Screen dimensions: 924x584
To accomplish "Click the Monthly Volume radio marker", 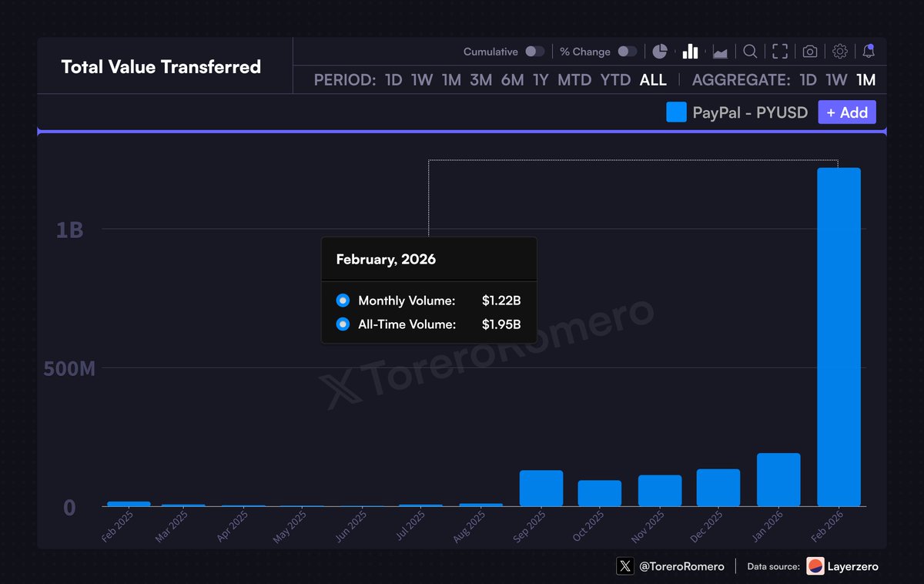I will pos(343,300).
